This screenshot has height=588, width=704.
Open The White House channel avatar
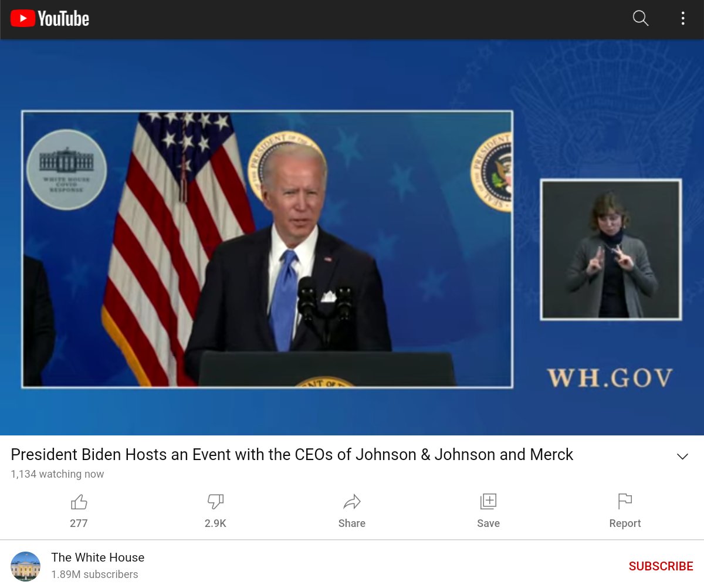tap(26, 566)
